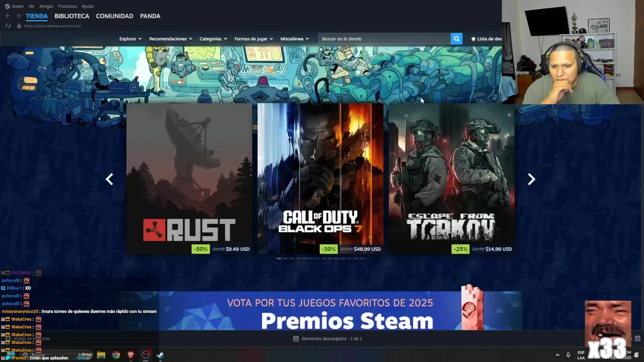Switch to the TIENDA tab
644x362 pixels.
[x=37, y=16]
